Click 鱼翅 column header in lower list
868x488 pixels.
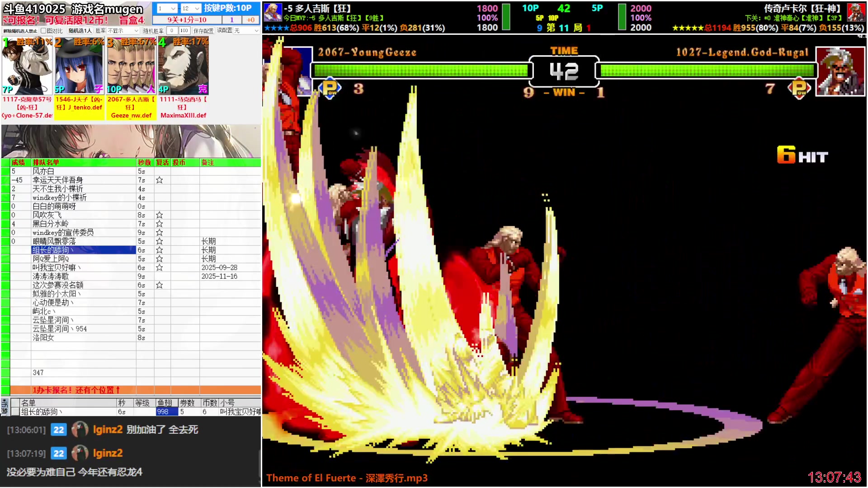[166, 403]
